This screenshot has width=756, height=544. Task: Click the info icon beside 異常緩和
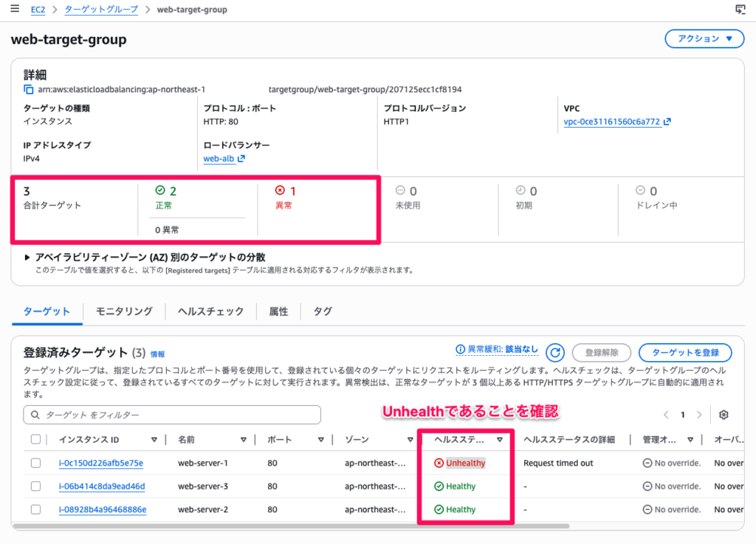(461, 349)
